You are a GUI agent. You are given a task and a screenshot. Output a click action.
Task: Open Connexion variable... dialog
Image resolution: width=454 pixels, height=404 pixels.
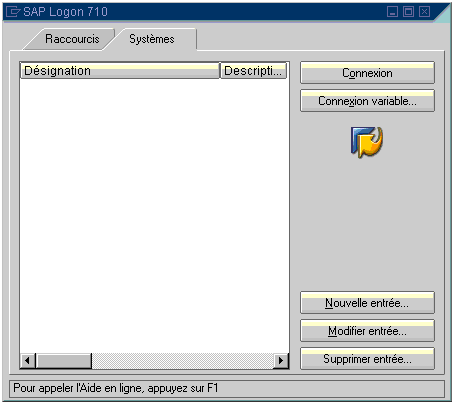pyautogui.click(x=367, y=101)
